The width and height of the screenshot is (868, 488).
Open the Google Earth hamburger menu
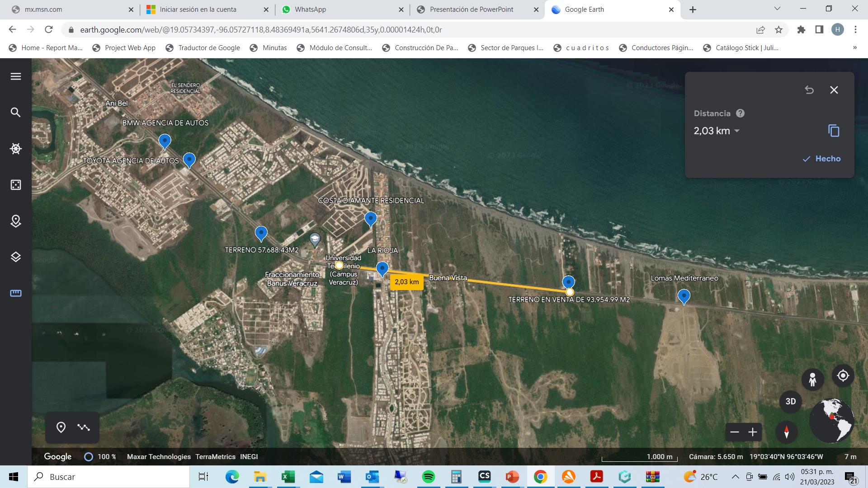tap(16, 76)
